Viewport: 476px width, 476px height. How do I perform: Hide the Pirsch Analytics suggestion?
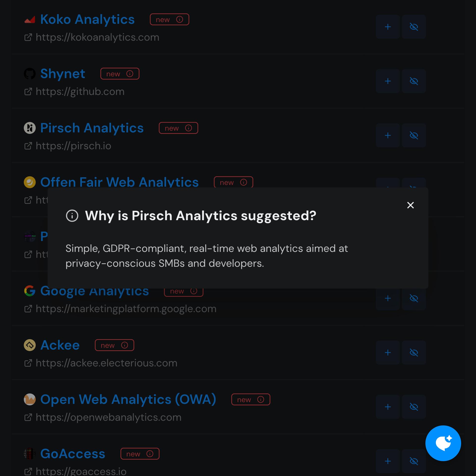[x=414, y=135]
